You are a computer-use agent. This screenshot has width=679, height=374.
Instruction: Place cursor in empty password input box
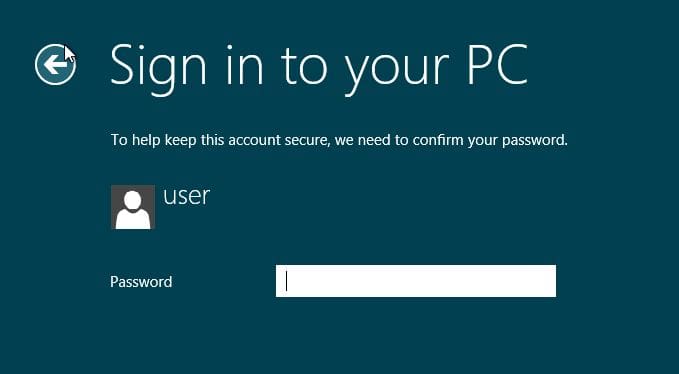pyautogui.click(x=416, y=281)
